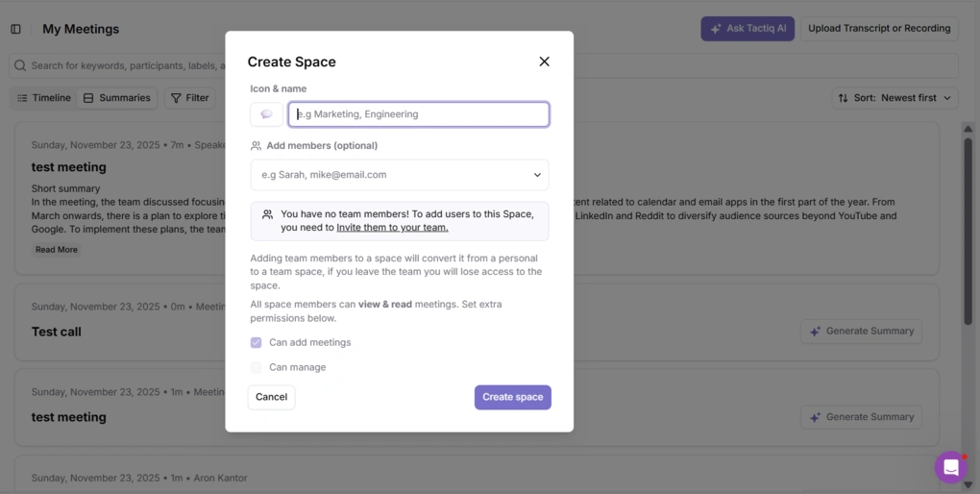
Task: Switch to the Timeline view tab
Action: coord(43,98)
